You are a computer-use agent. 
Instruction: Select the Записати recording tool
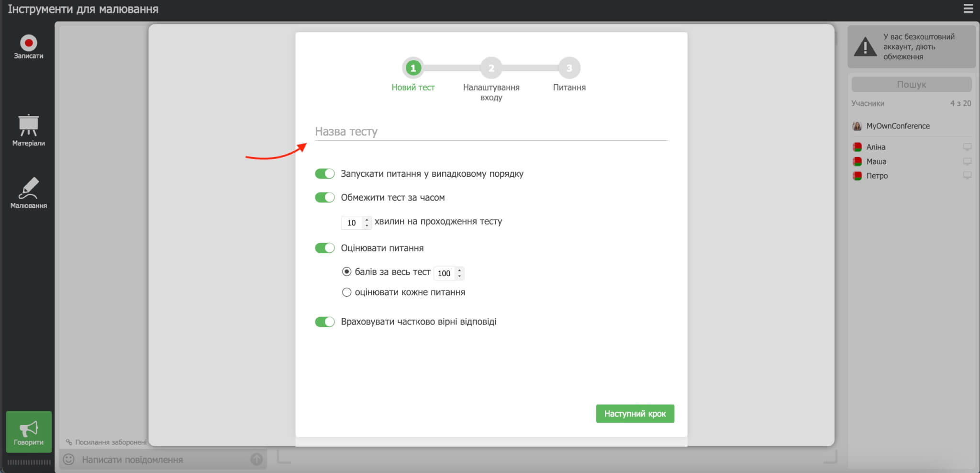click(x=28, y=45)
